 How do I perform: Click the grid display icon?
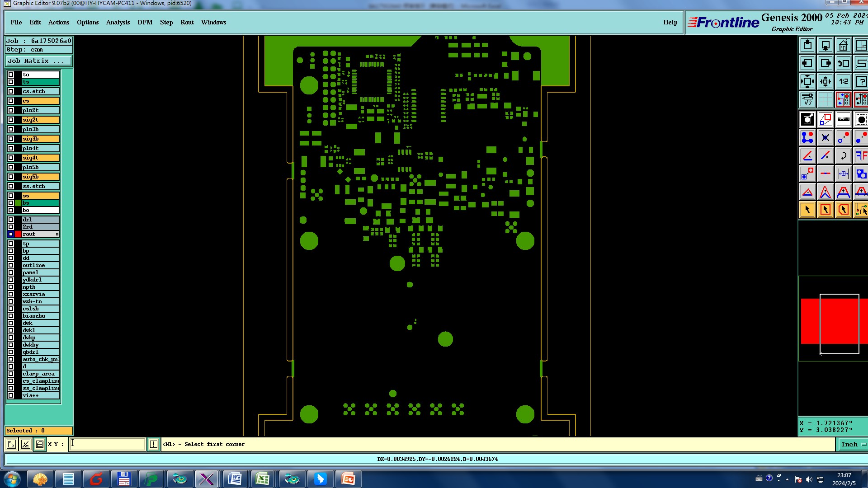tap(825, 100)
